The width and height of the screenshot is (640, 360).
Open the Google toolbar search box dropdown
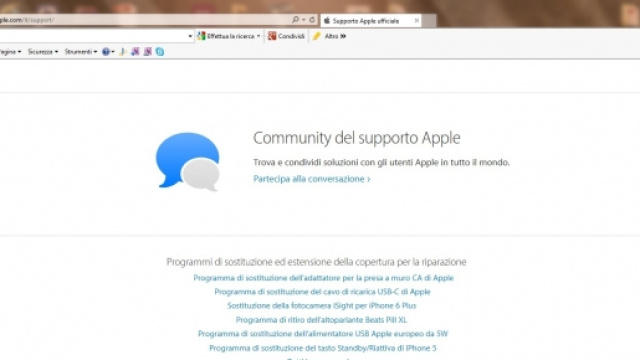[x=190, y=36]
